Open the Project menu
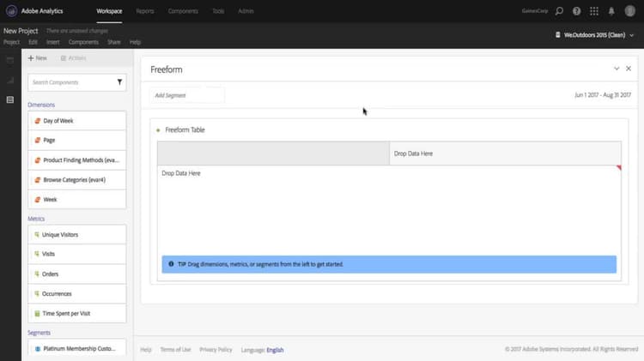644x361 pixels. (11, 42)
